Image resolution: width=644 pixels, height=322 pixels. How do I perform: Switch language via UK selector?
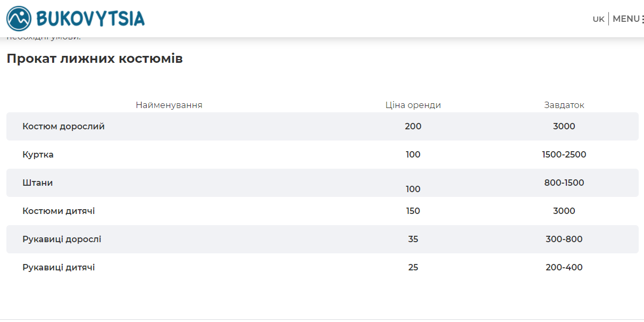pyautogui.click(x=598, y=19)
